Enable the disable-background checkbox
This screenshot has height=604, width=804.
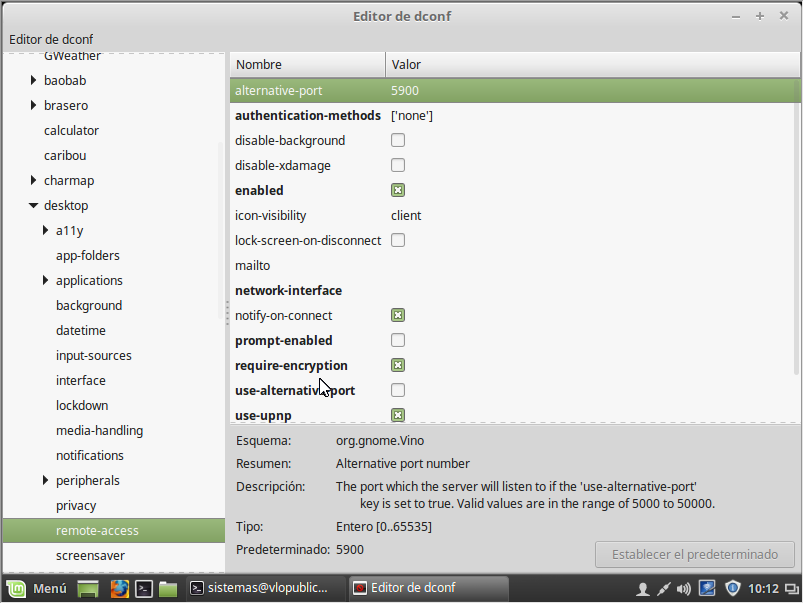pyautogui.click(x=398, y=141)
